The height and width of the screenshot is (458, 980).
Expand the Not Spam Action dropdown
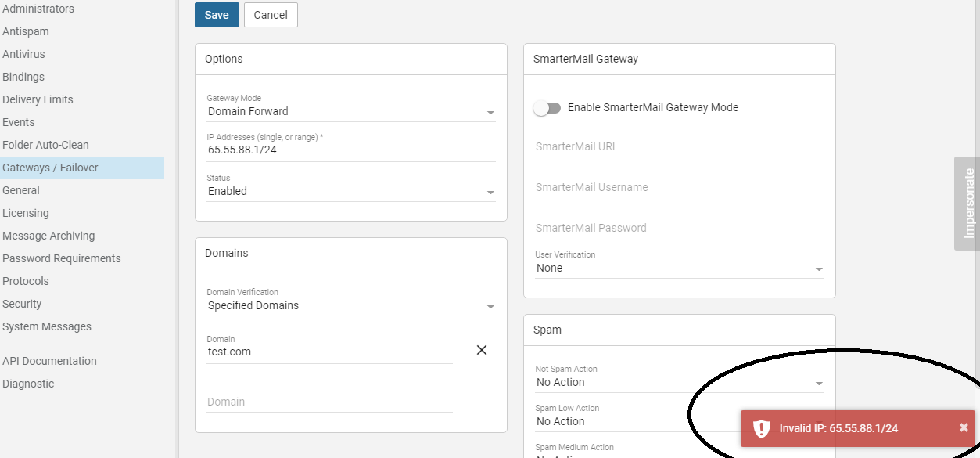coord(679,383)
